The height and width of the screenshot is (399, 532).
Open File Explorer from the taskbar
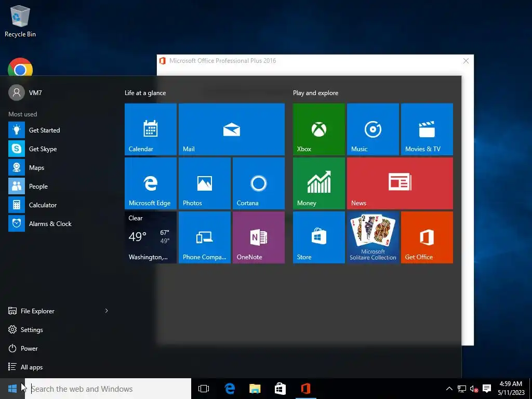pos(255,389)
